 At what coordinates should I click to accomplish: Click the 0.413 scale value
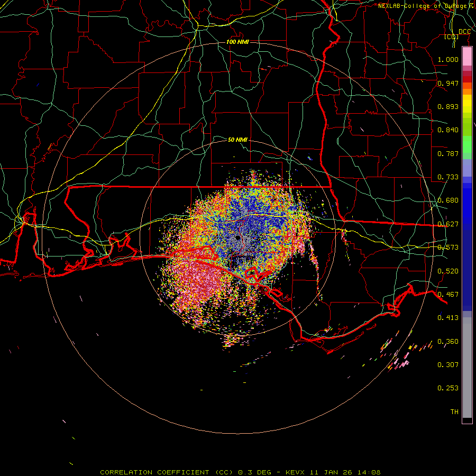click(x=448, y=318)
